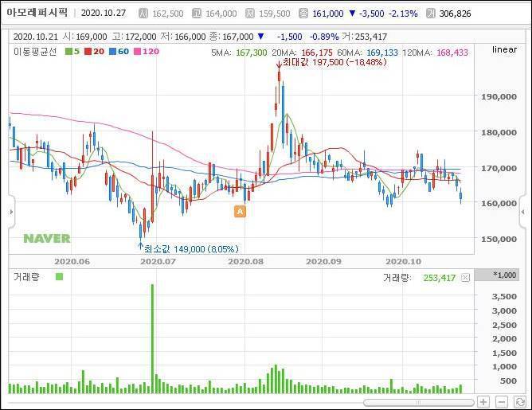Click the orange A event marker
Image resolution: width=532 pixels, height=410 pixels.
[x=240, y=212]
